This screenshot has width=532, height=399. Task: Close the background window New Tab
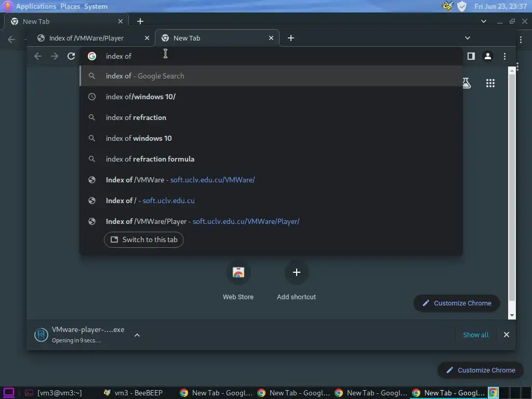[121, 21]
